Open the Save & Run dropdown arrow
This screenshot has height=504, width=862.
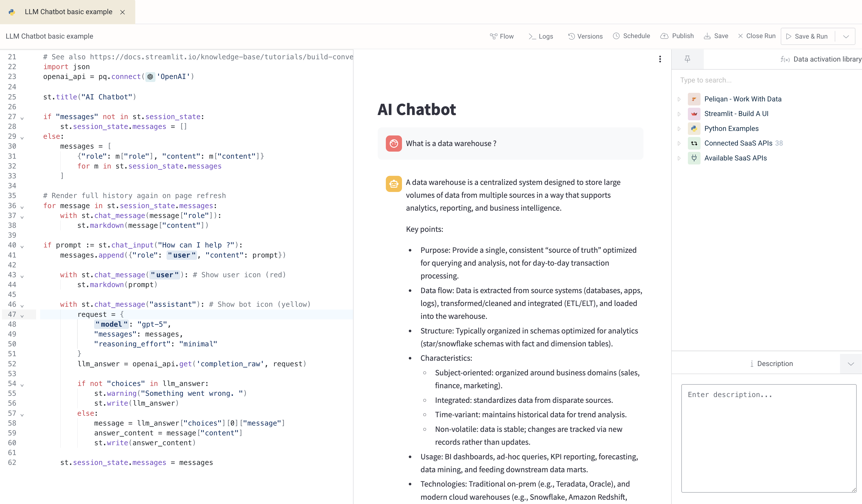pos(846,36)
